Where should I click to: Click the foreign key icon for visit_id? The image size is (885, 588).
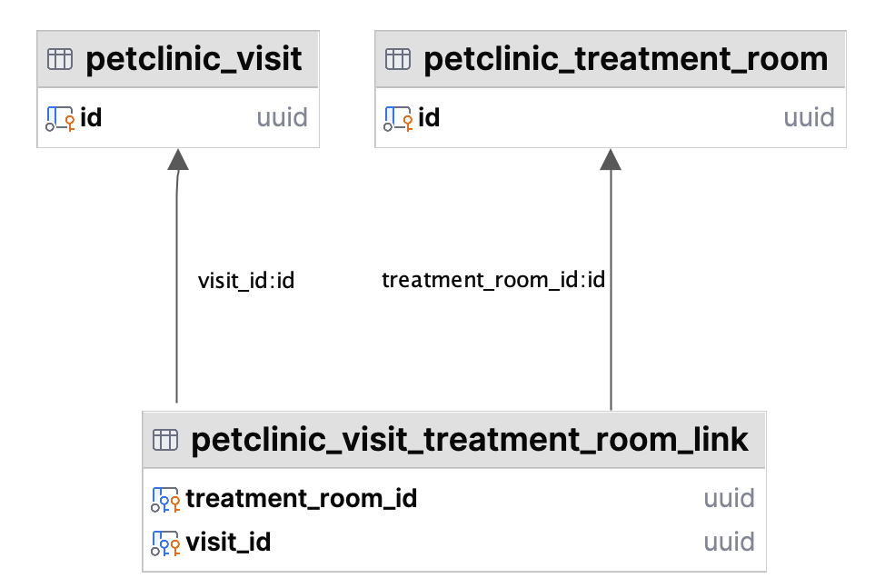(165, 543)
